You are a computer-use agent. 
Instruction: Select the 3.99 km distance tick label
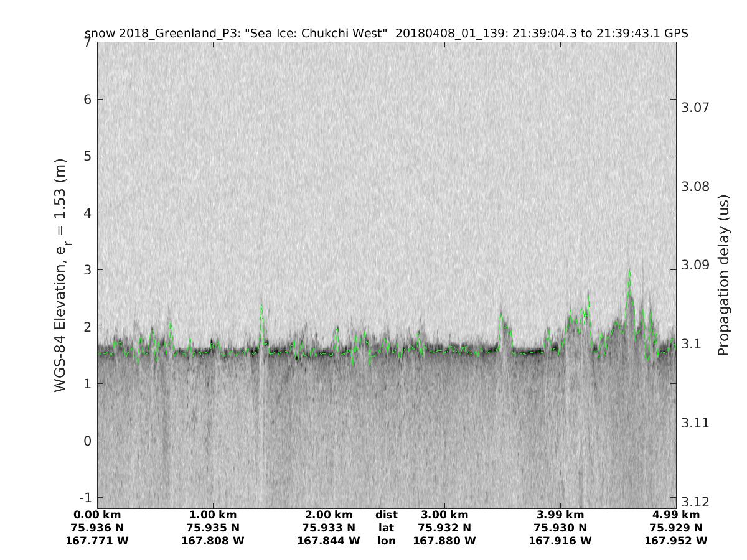tap(560, 515)
